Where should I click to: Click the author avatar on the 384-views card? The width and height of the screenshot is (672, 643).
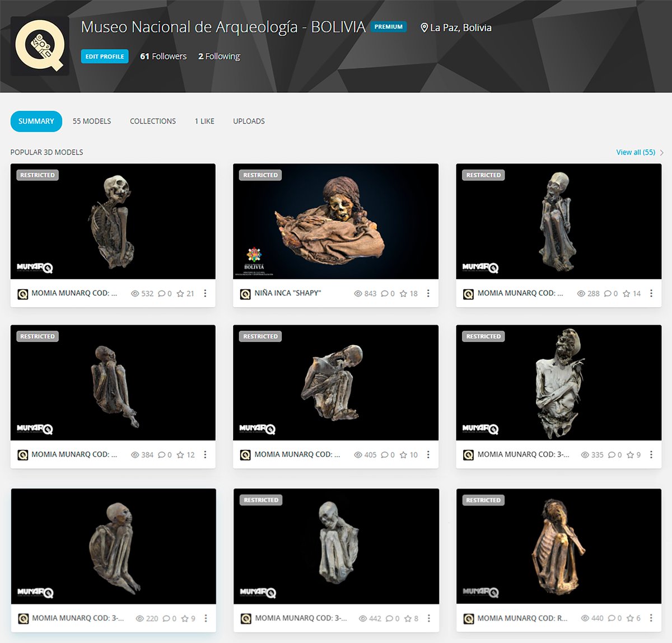point(22,456)
